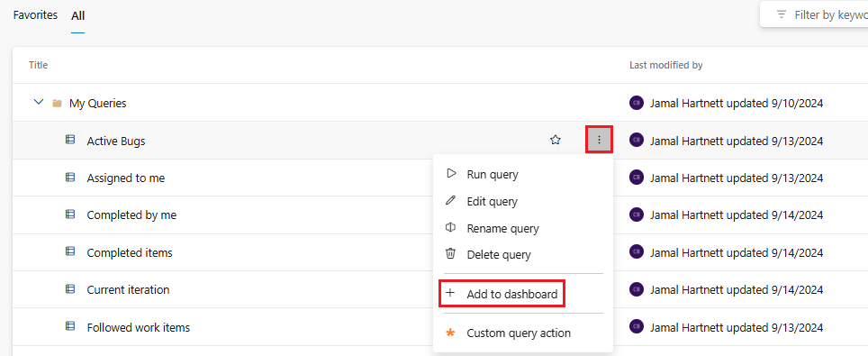Click the modified text in Active Bugs row

[737, 141]
